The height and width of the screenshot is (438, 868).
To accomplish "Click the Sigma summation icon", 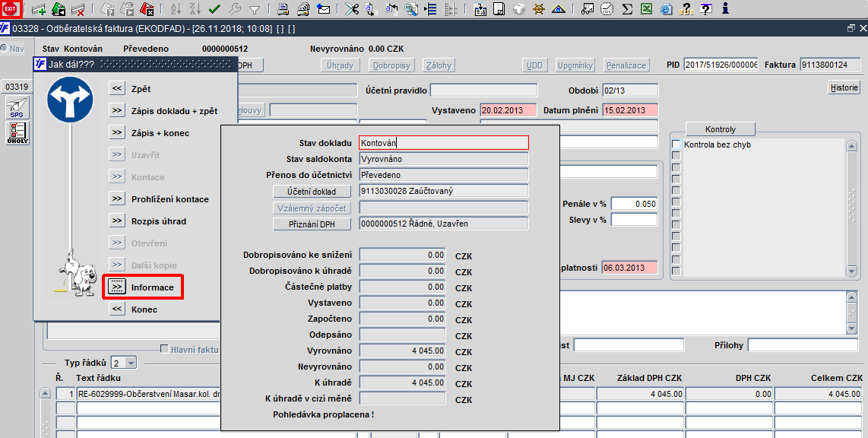I will pyautogui.click(x=626, y=9).
